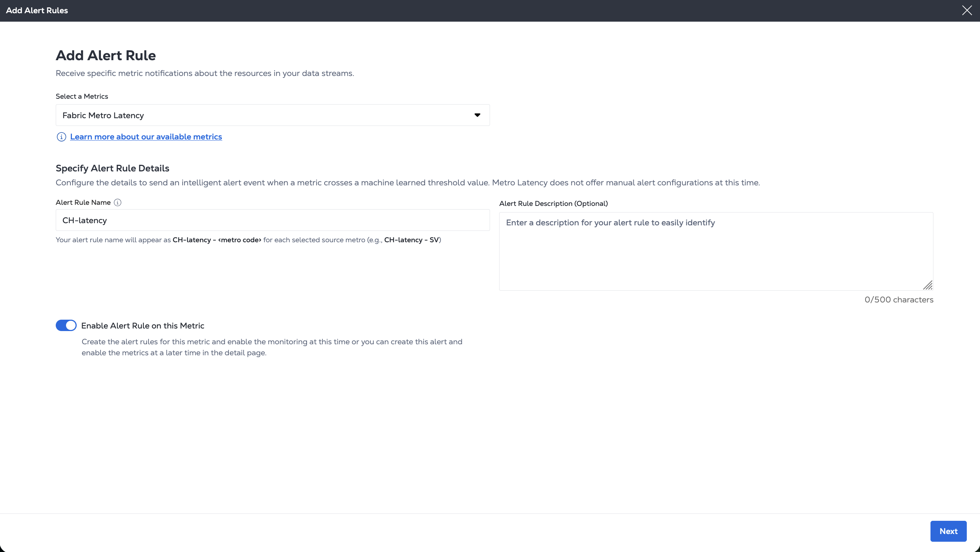Click the 'Add Alert Rules' title bar text
This screenshot has height=552, width=980.
tap(37, 11)
